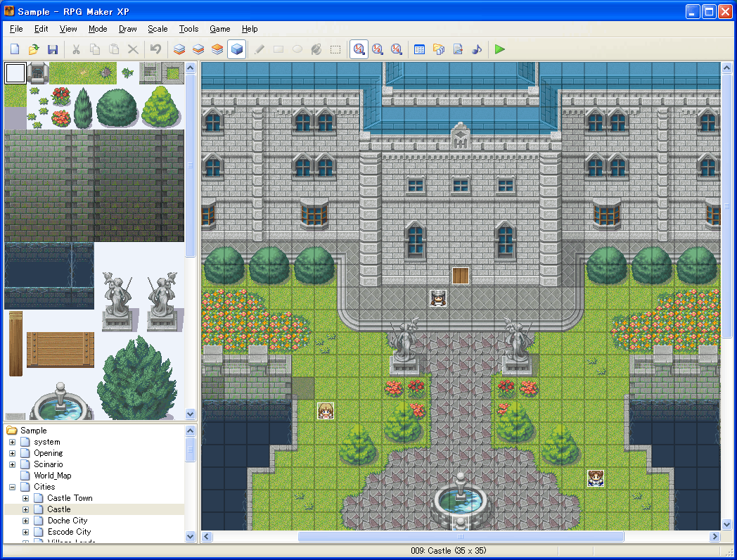
Task: Open the Sound Test music note icon
Action: point(477,49)
